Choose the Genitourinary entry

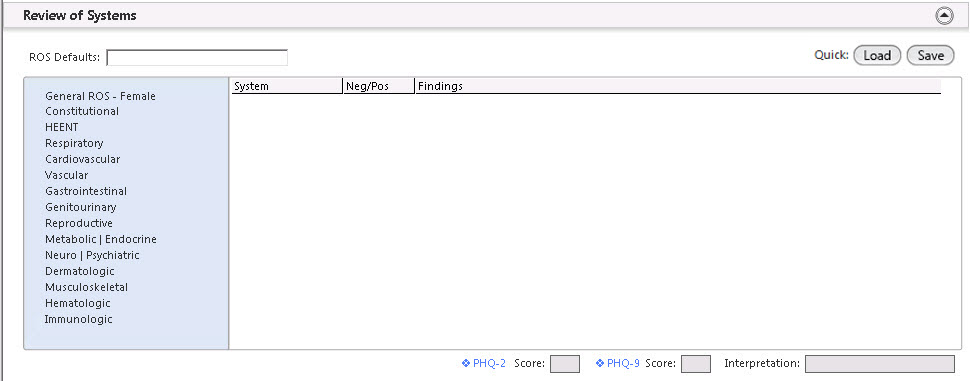tap(80, 208)
